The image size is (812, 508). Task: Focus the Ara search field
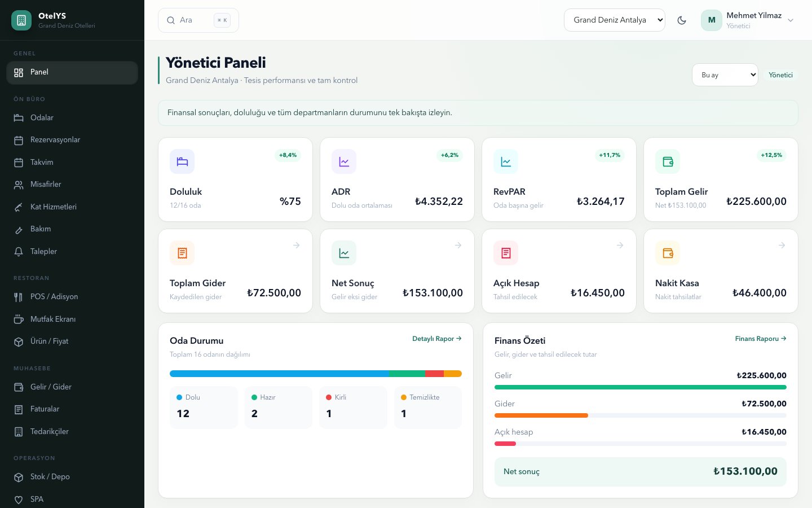(198, 20)
